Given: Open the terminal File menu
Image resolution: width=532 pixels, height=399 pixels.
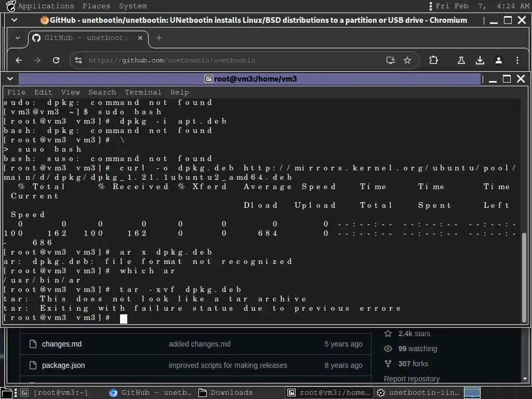Looking at the screenshot, I should 16,92.
